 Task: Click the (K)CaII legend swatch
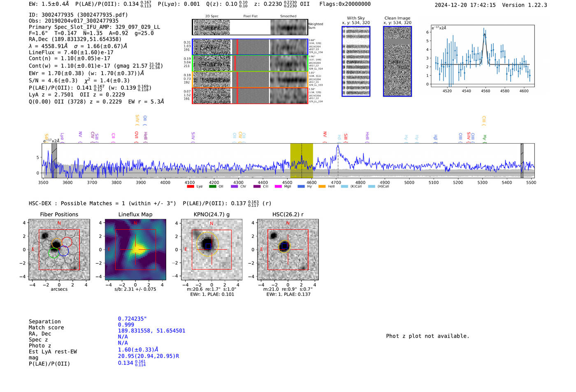(x=344, y=187)
